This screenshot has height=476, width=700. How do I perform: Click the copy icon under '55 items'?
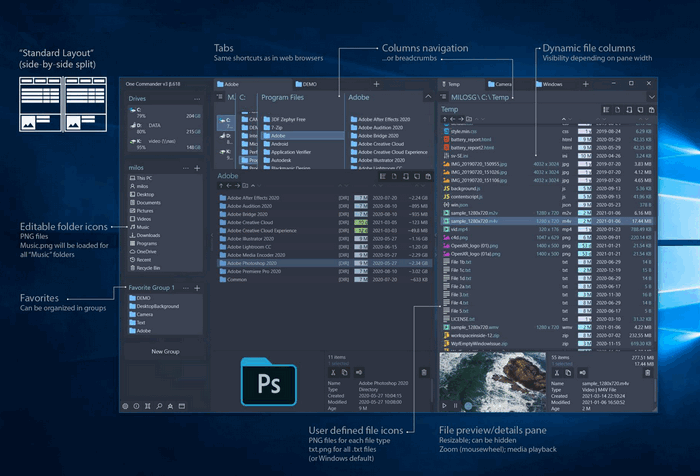coord(568,373)
